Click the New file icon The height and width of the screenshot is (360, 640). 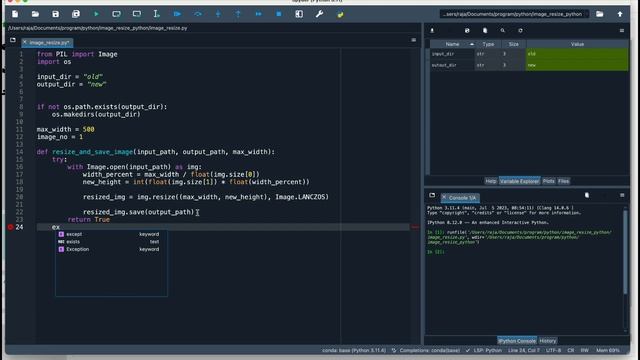[x=15, y=14]
